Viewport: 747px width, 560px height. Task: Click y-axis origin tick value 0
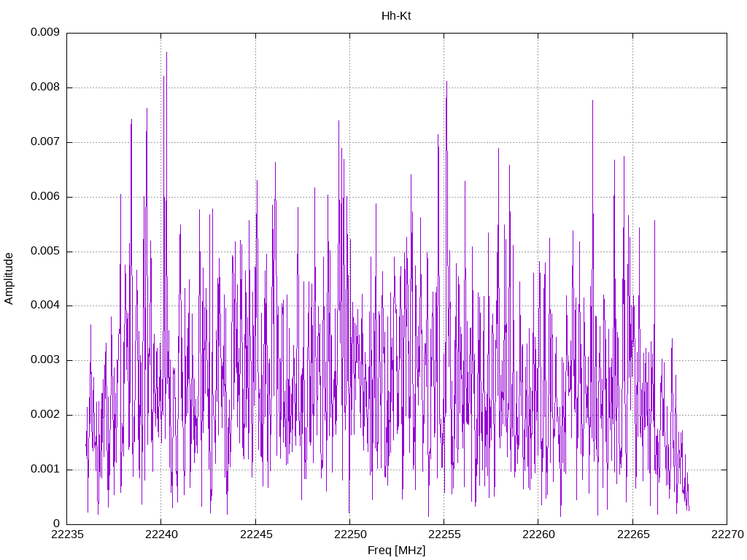pyautogui.click(x=57, y=524)
